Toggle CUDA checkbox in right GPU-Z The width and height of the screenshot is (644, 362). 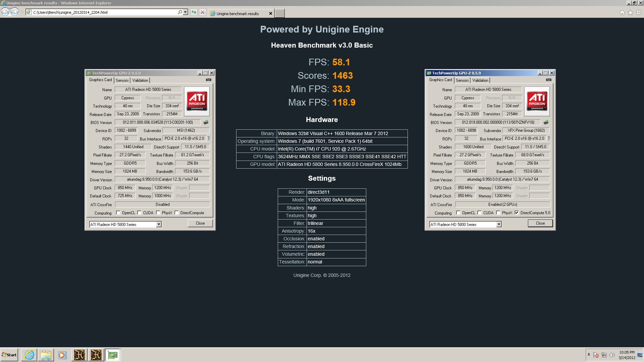[x=479, y=213]
